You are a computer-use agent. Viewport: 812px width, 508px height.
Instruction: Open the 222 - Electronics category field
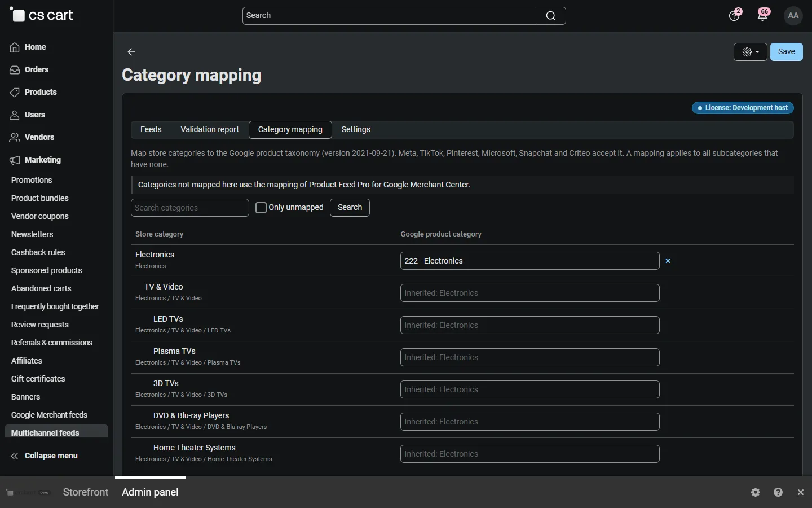(x=530, y=261)
